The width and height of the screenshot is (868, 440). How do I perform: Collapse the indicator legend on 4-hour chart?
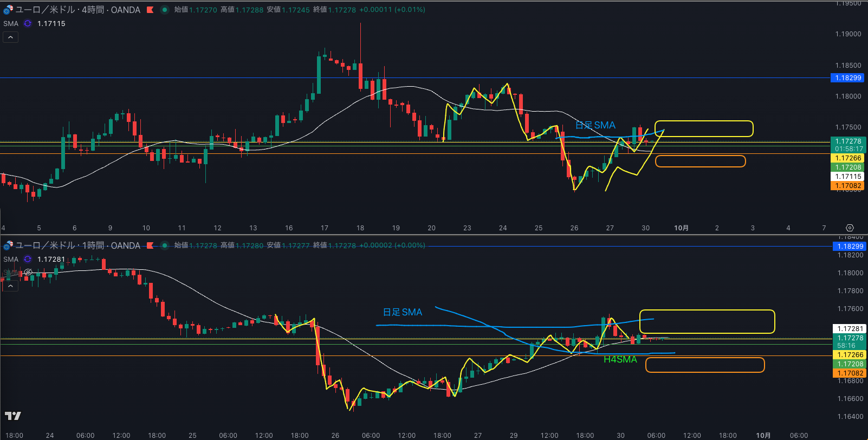(10, 37)
